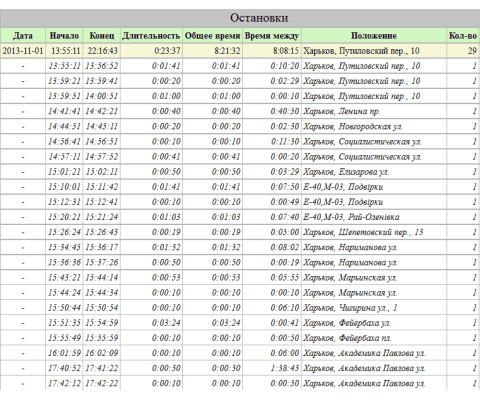Select start time 14:41:41 cell
Image resolution: width=480 pixels, height=400 pixels.
[64, 111]
